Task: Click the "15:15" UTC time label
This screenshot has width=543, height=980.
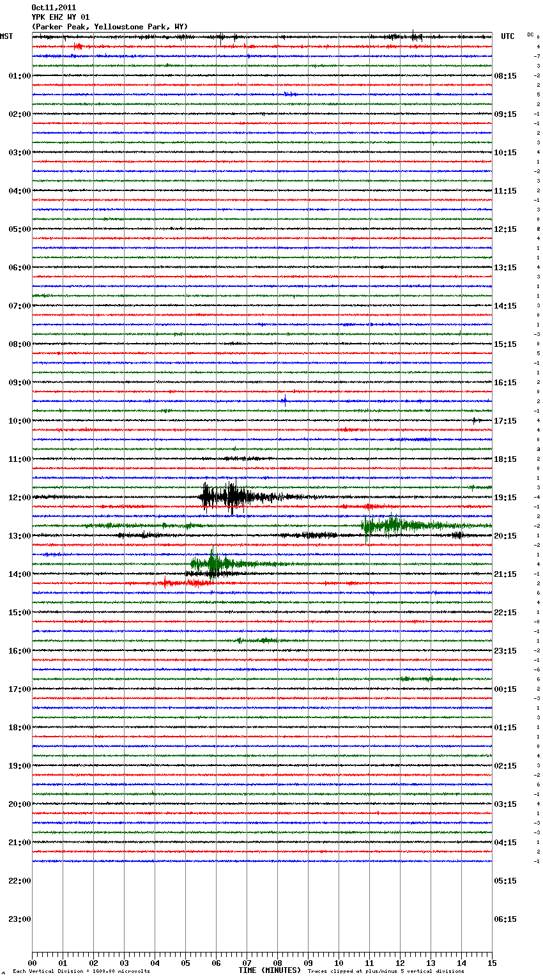Action: point(505,344)
